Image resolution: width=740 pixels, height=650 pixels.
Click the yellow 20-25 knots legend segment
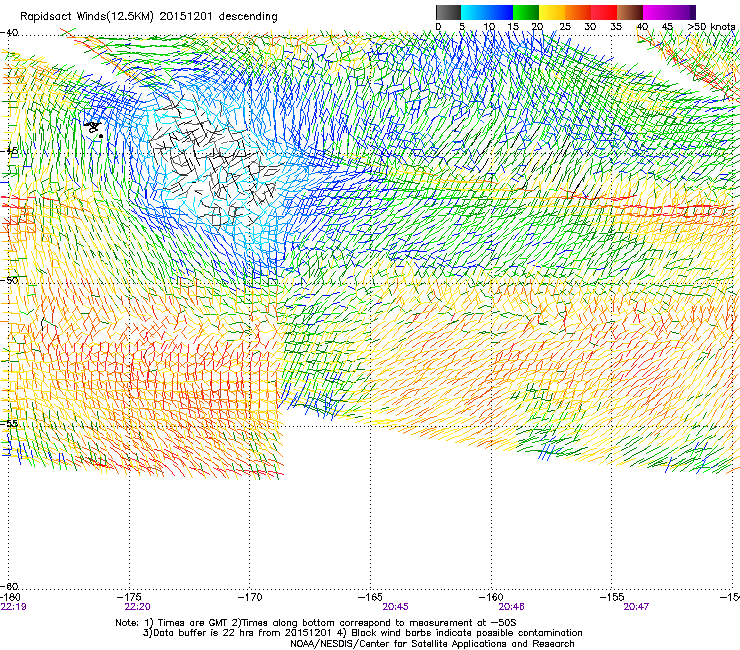click(552, 12)
